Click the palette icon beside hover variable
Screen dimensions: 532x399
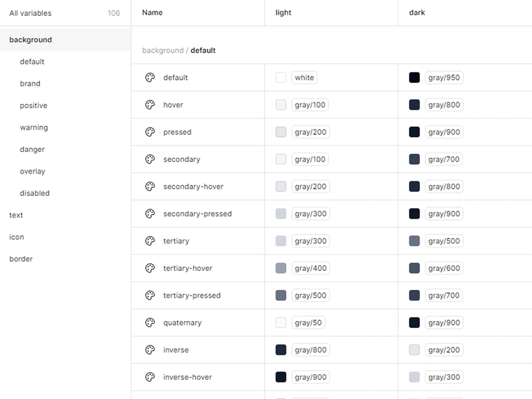150,105
